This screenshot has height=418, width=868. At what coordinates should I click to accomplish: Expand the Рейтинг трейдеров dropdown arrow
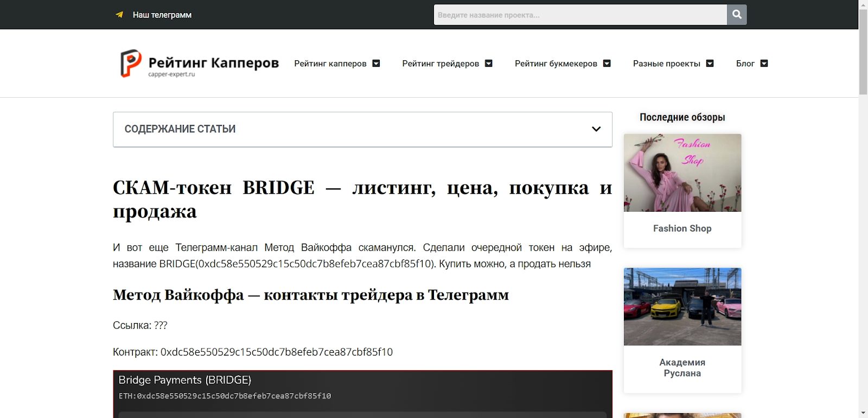[x=488, y=64]
